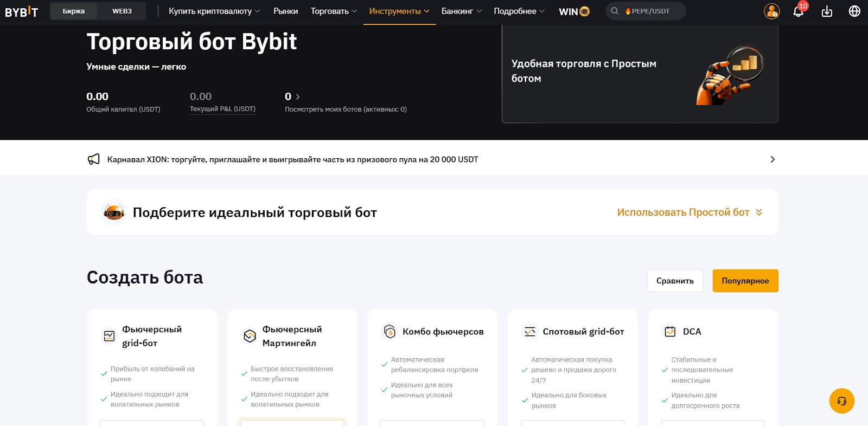Click Идеально для долгосрочного роста text
The width and height of the screenshot is (868, 426).
point(705,401)
